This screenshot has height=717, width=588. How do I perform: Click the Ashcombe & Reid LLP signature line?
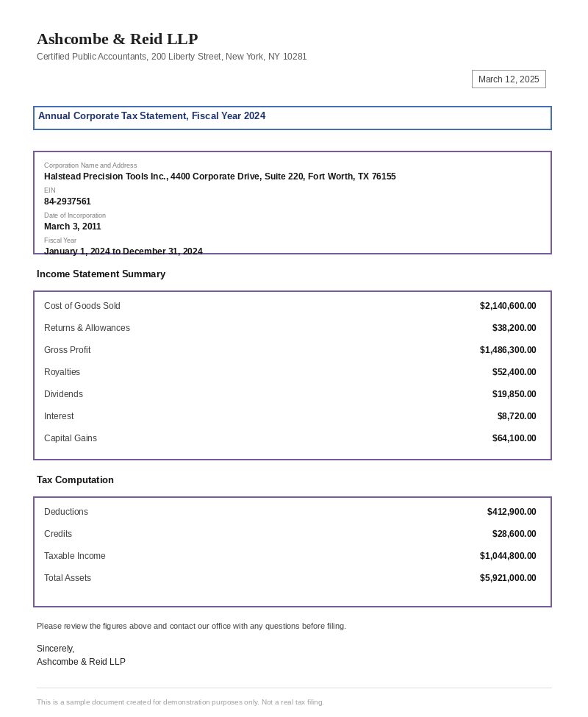pos(81,662)
